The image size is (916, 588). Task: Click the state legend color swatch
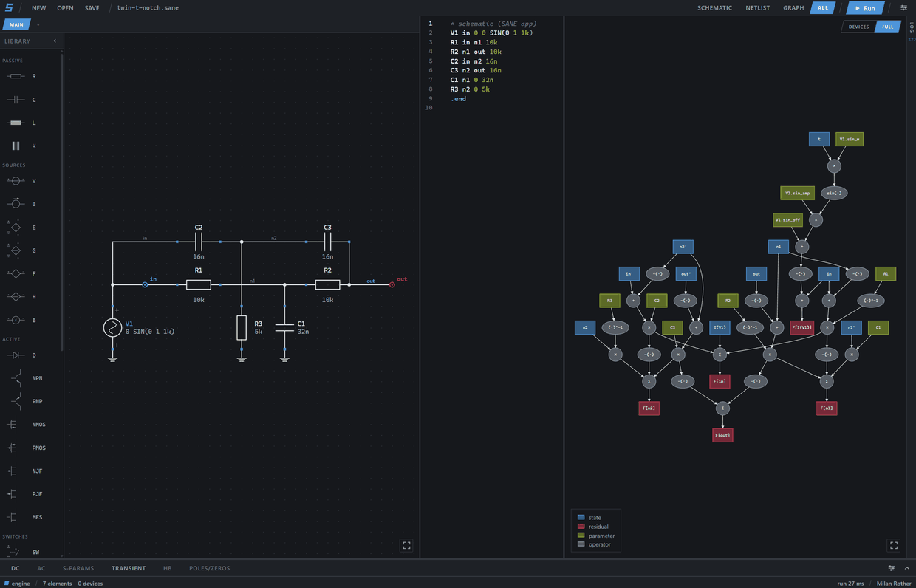coord(581,518)
